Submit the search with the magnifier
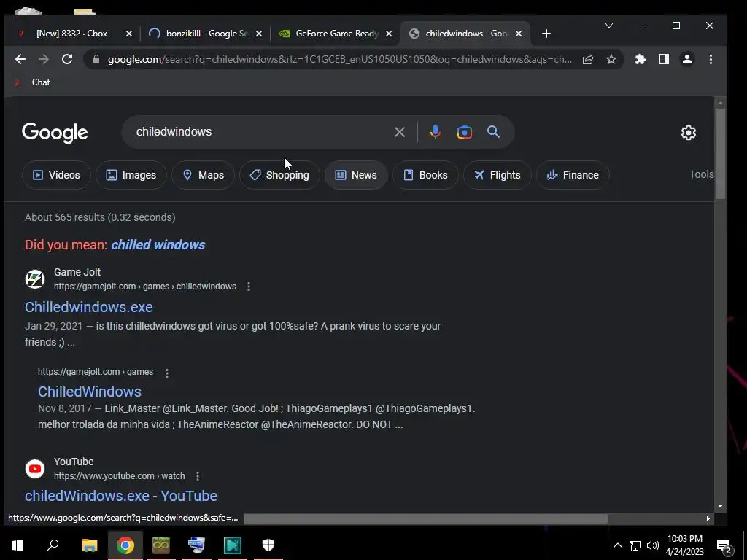Screen dimensions: 747x560 pyautogui.click(x=494, y=132)
